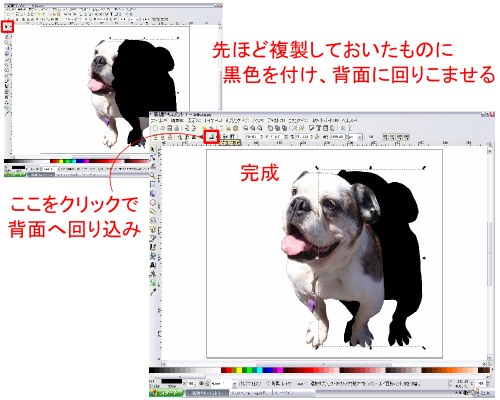This screenshot has width=500, height=400.
Task: Click the Zoom to fit page icon
Action: pos(260,128)
